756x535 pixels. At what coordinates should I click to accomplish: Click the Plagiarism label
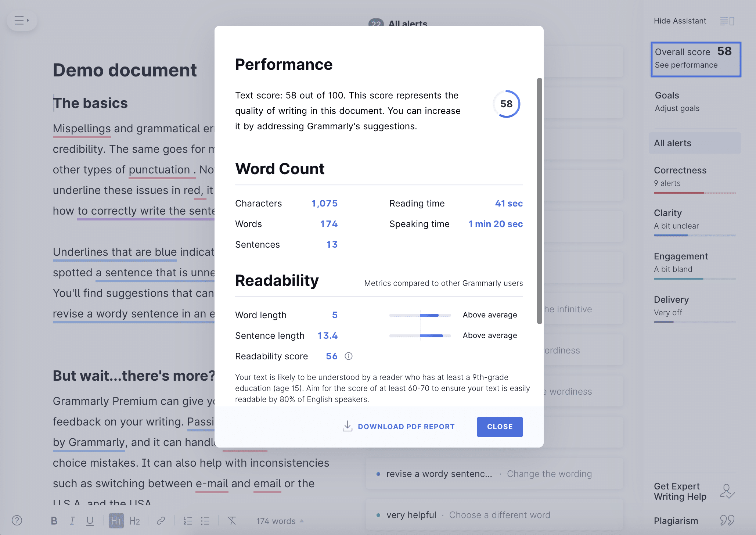click(676, 521)
